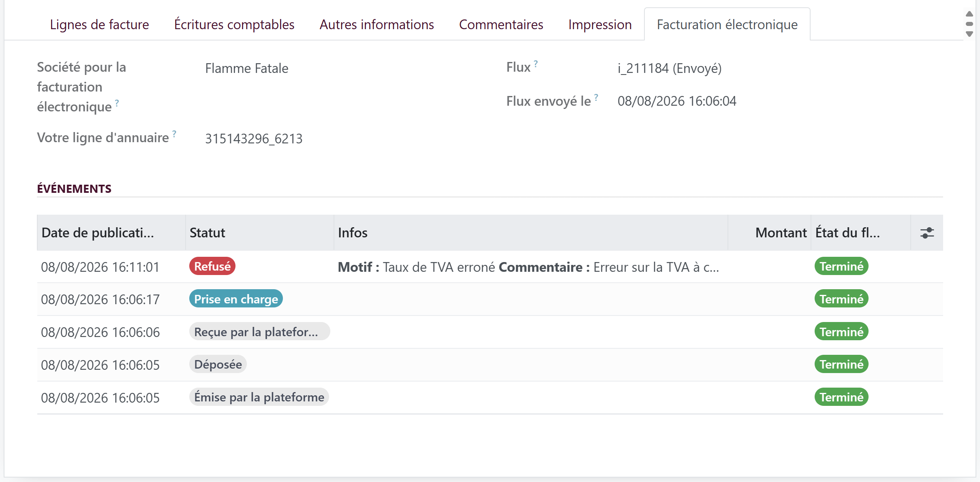This screenshot has width=980, height=482.
Task: Click the Émise par la plateforme badge
Action: (259, 397)
